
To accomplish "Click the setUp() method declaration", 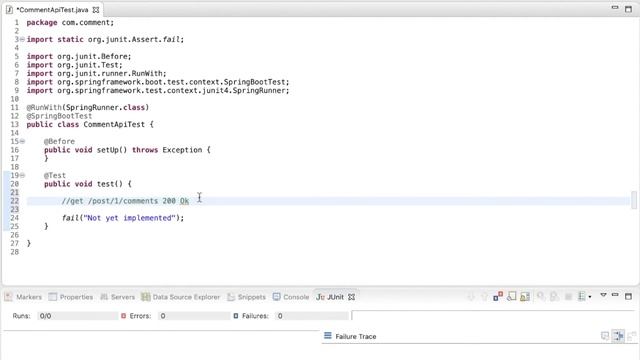I will 127,150.
